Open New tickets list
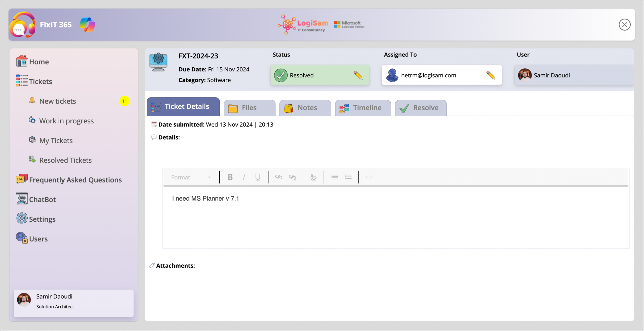Viewport: 644px width, 331px height. coord(58,101)
